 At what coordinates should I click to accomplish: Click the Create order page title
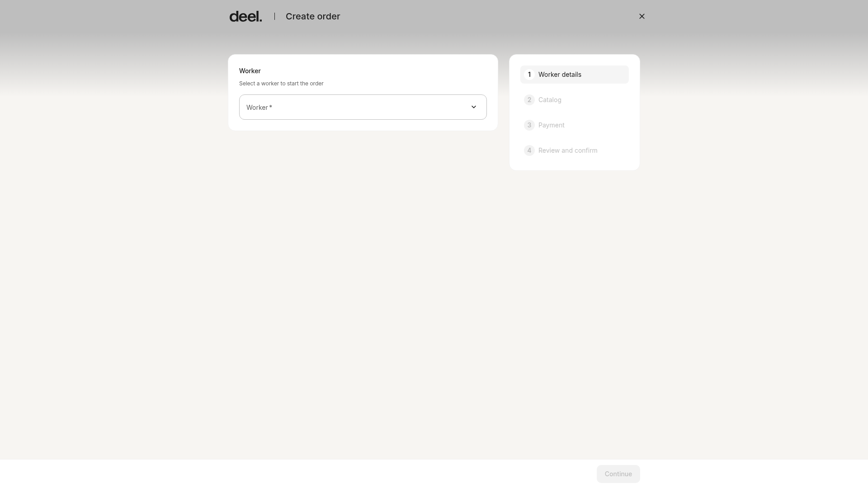tap(313, 16)
